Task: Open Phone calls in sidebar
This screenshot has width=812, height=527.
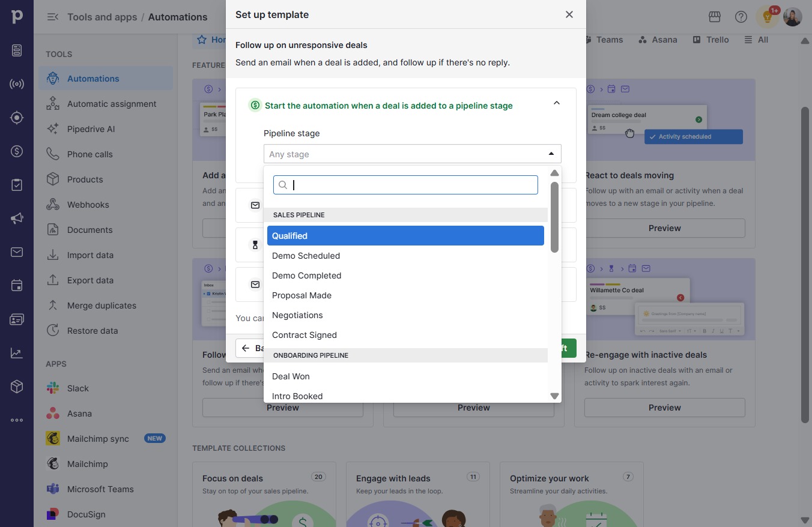Action: pyautogui.click(x=106, y=154)
